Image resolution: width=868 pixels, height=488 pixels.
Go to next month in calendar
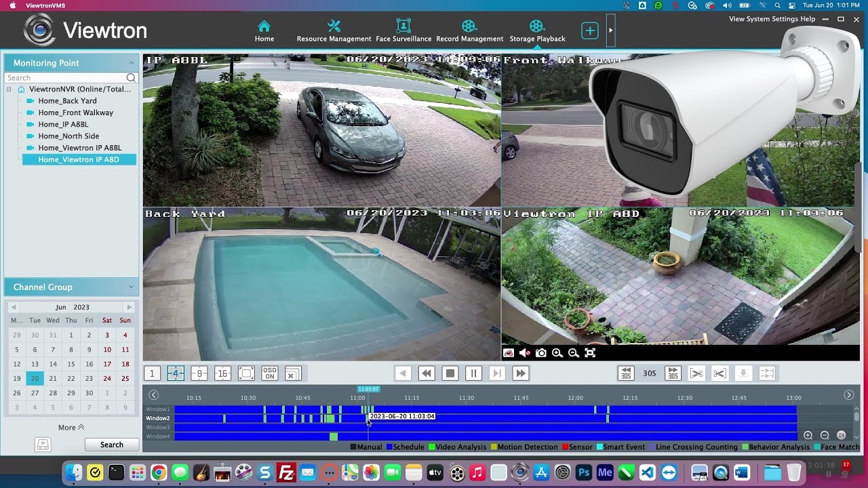(x=130, y=307)
